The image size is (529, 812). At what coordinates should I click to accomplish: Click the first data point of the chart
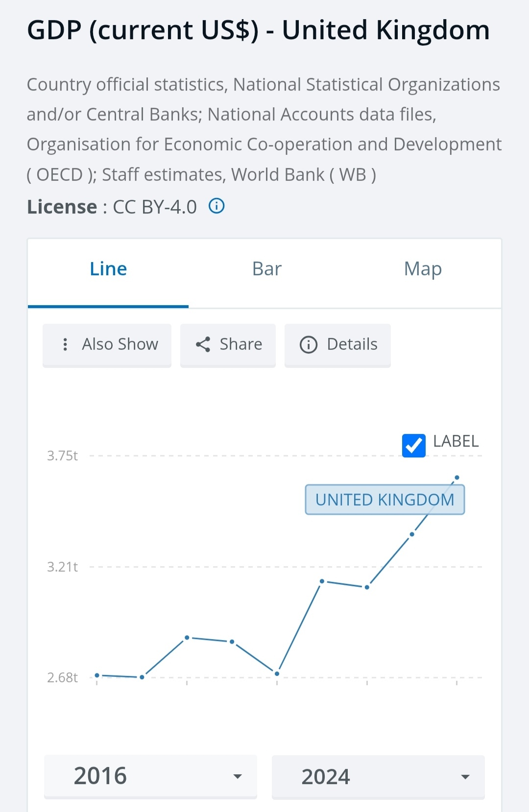tap(97, 675)
